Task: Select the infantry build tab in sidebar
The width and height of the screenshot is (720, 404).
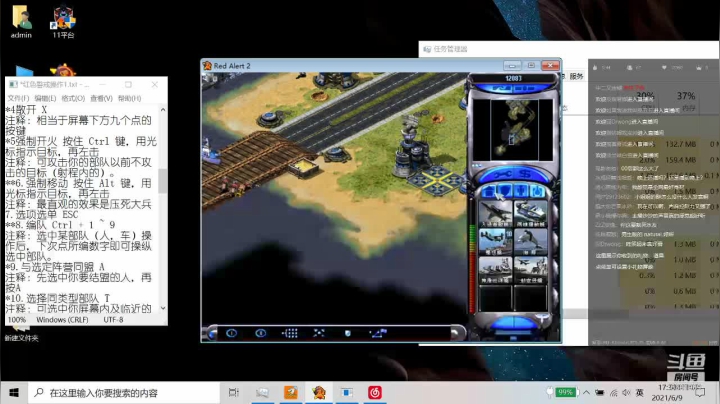Action: [x=521, y=191]
